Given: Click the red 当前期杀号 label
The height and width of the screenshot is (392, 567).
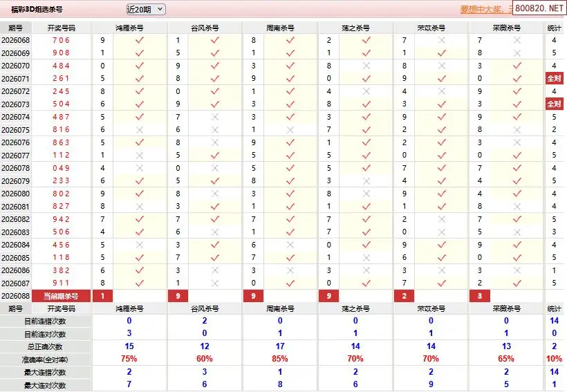Looking at the screenshot, I should (61, 296).
